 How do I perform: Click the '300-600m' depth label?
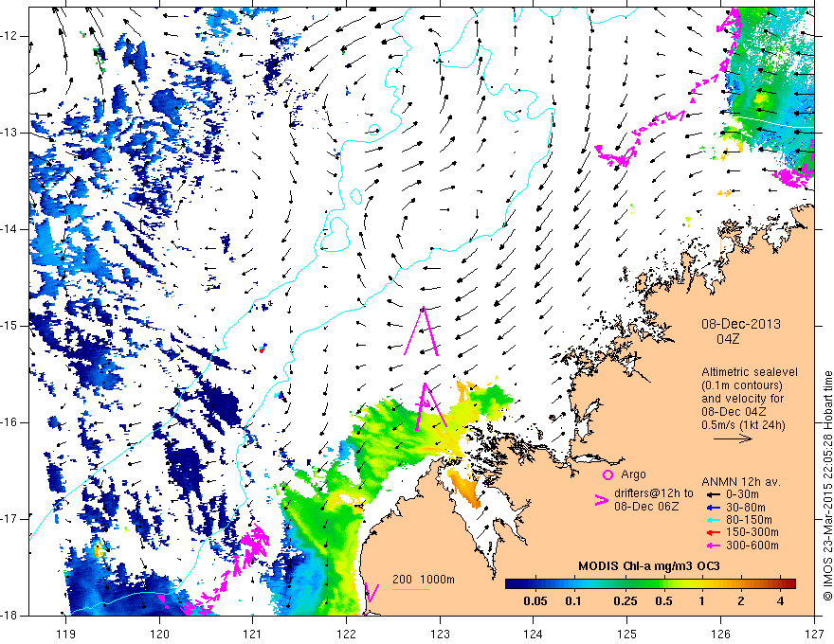coord(752,546)
